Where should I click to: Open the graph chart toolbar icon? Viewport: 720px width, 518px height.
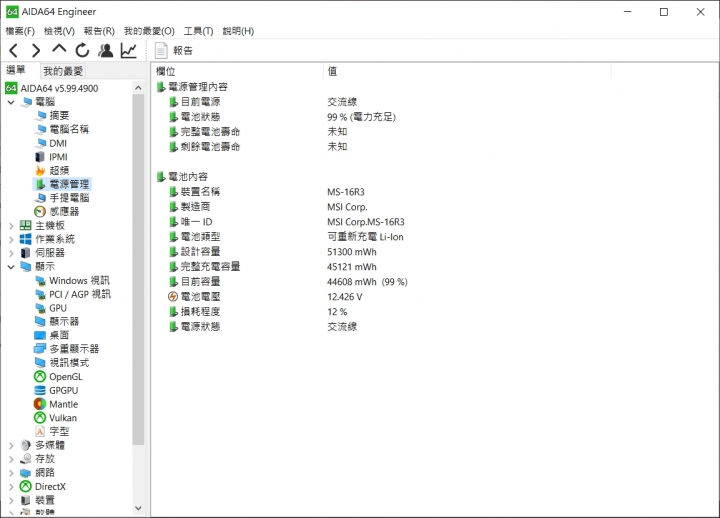click(x=129, y=50)
